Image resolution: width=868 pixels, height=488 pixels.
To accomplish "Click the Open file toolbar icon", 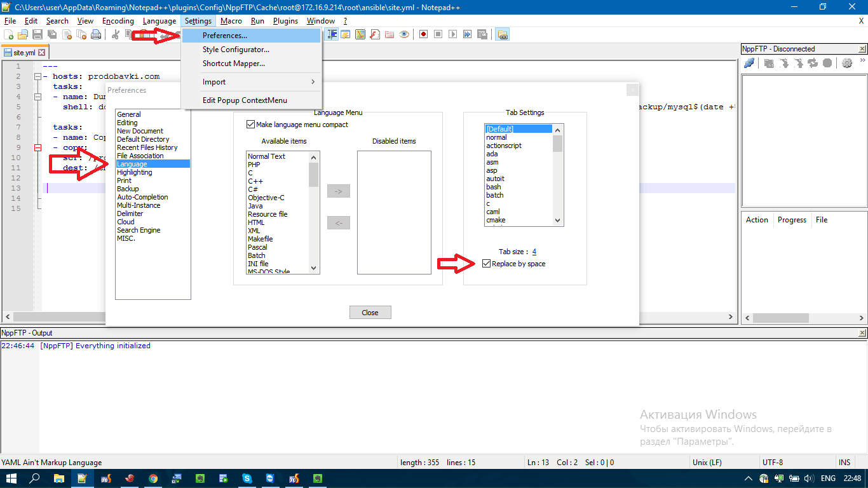I will (x=23, y=34).
